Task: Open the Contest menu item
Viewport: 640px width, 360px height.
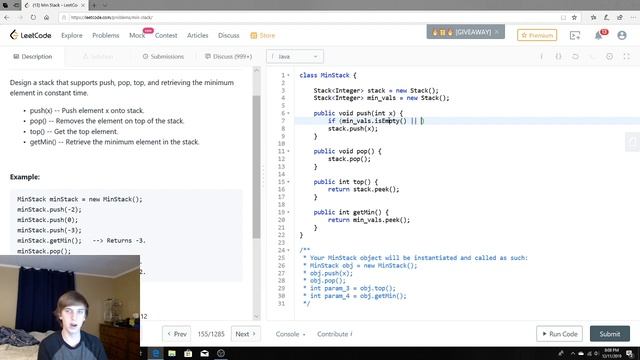Action: pyautogui.click(x=166, y=36)
